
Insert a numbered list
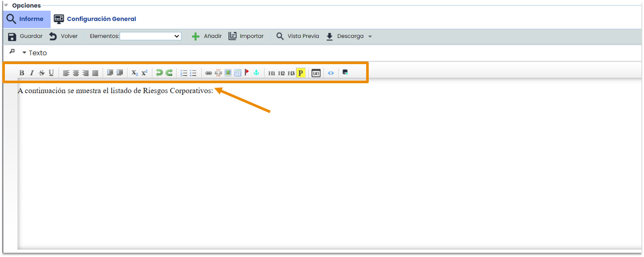click(184, 73)
